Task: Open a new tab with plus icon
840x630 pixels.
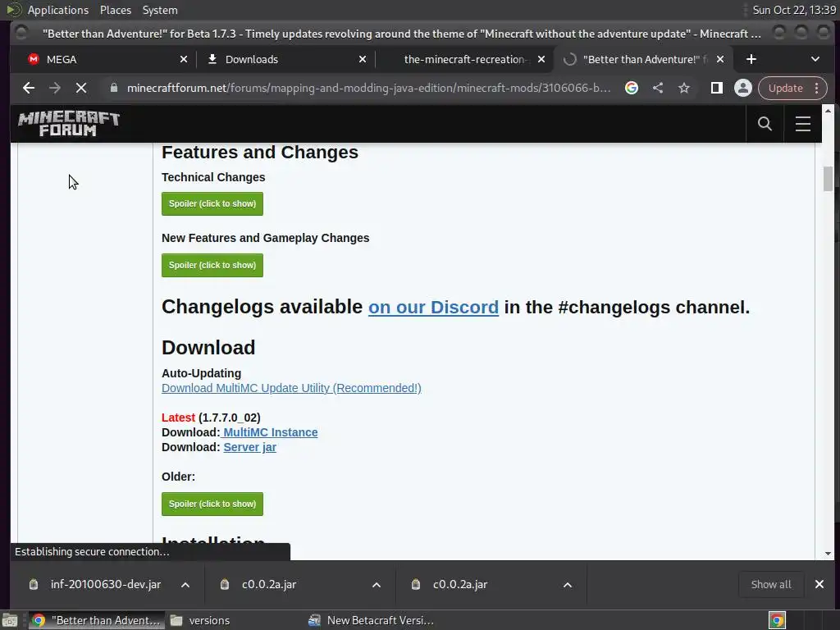Action: [751, 59]
